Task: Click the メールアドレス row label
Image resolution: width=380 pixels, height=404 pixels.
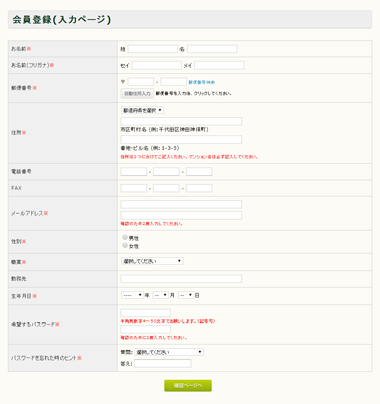Action: coord(27,213)
